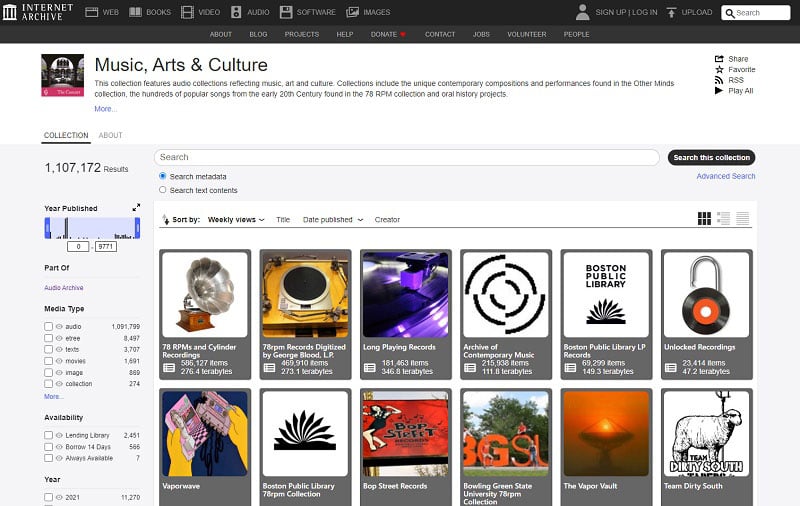Show only Always Available eye icon
The width and height of the screenshot is (800, 506).
point(59,458)
